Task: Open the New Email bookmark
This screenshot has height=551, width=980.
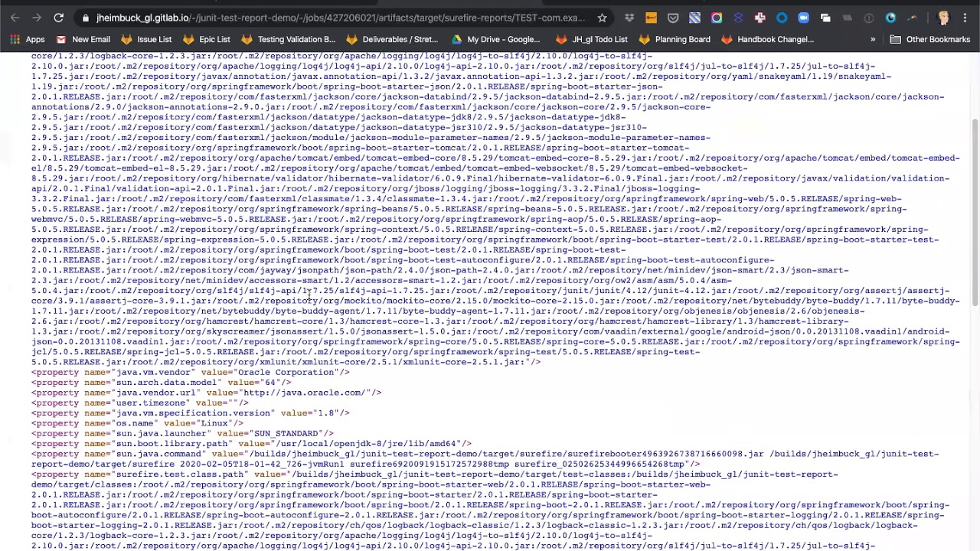Action: [83, 39]
